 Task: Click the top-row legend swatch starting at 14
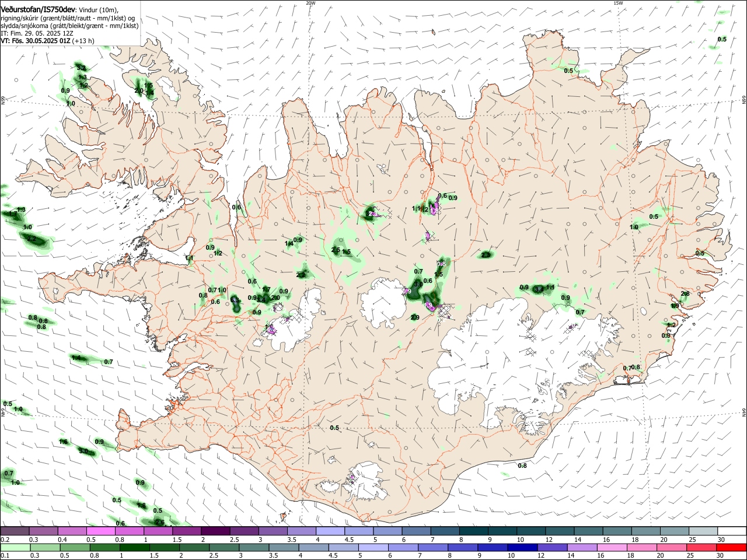(x=588, y=531)
